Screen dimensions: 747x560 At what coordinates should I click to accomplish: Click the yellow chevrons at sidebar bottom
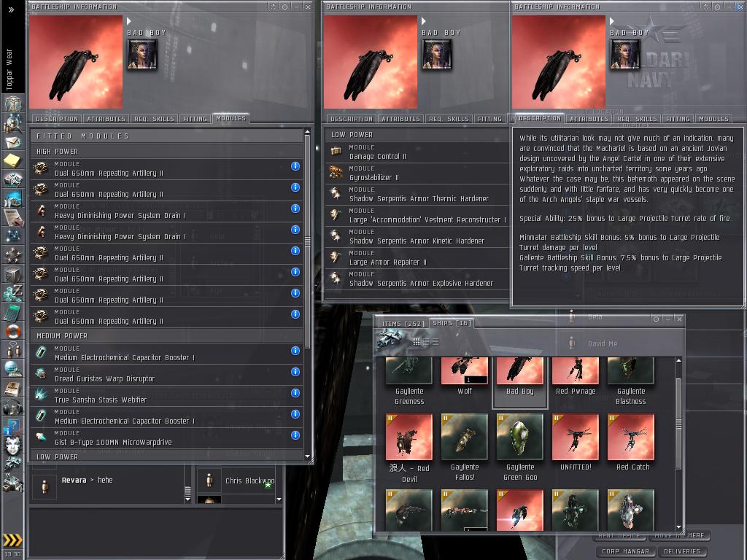12,540
